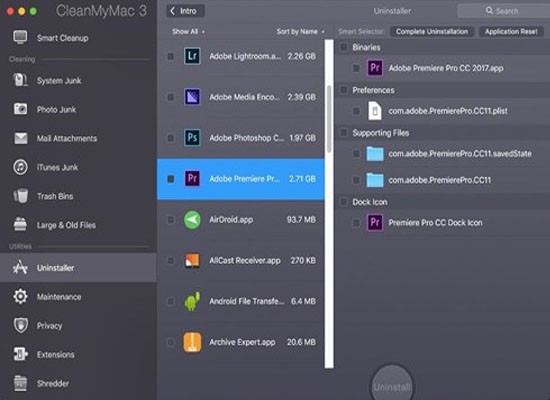Open the Show All filter dropdown
Screen dimensions: 550x400
click(188, 32)
